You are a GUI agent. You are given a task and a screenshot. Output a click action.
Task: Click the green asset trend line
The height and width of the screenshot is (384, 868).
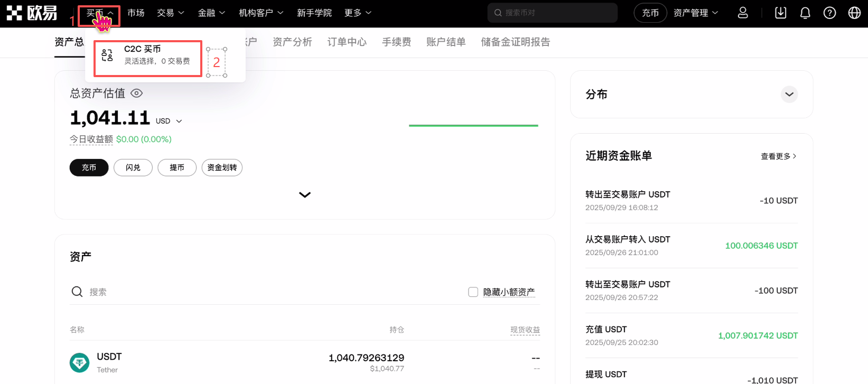click(x=473, y=126)
